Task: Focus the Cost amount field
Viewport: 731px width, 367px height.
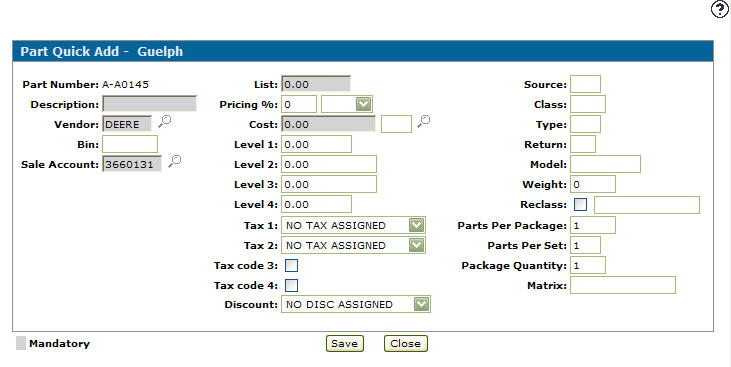Action: (328, 124)
